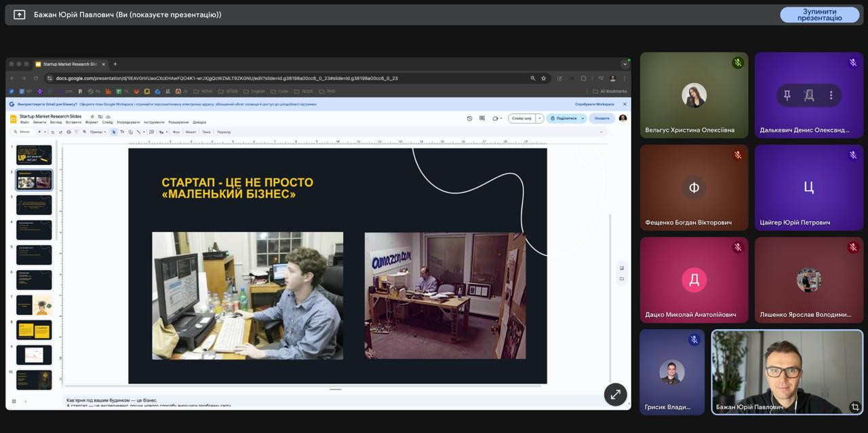
Task: Click the speaker notes resize handle
Action: click(x=336, y=390)
